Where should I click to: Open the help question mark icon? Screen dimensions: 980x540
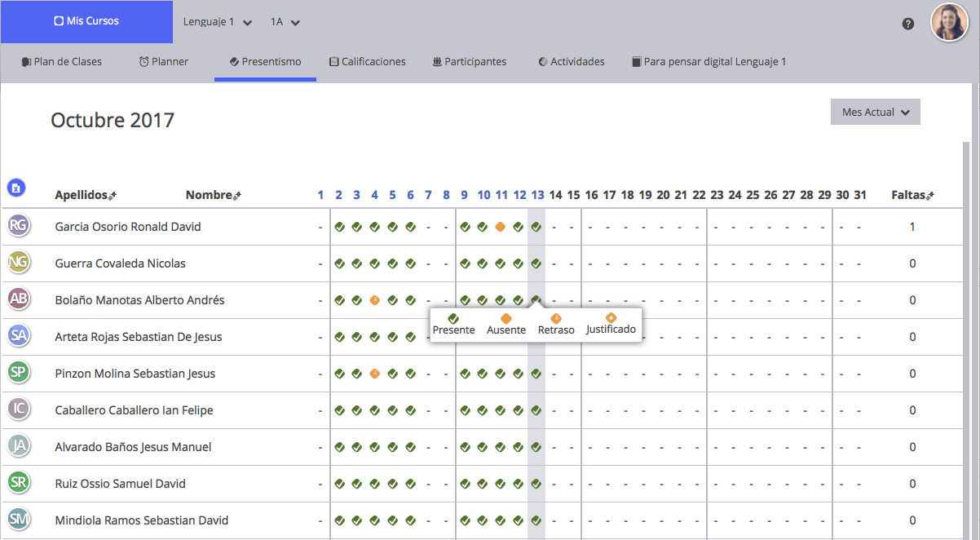908,24
